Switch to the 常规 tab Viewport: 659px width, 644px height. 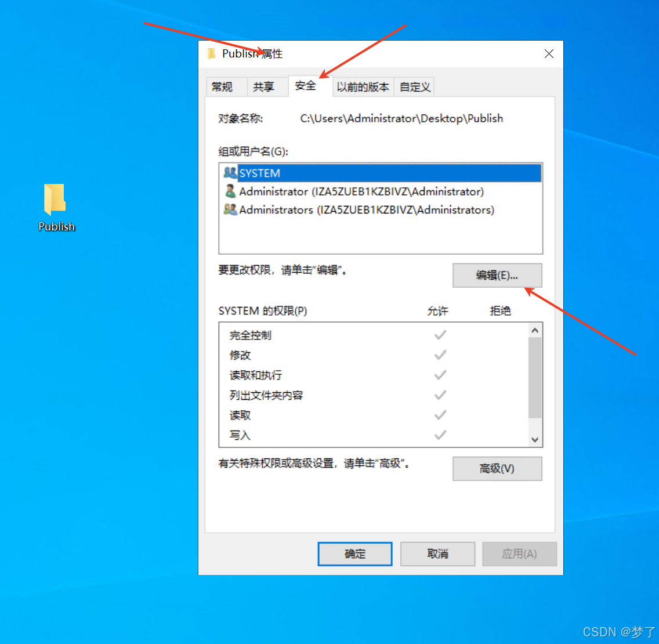coord(222,87)
